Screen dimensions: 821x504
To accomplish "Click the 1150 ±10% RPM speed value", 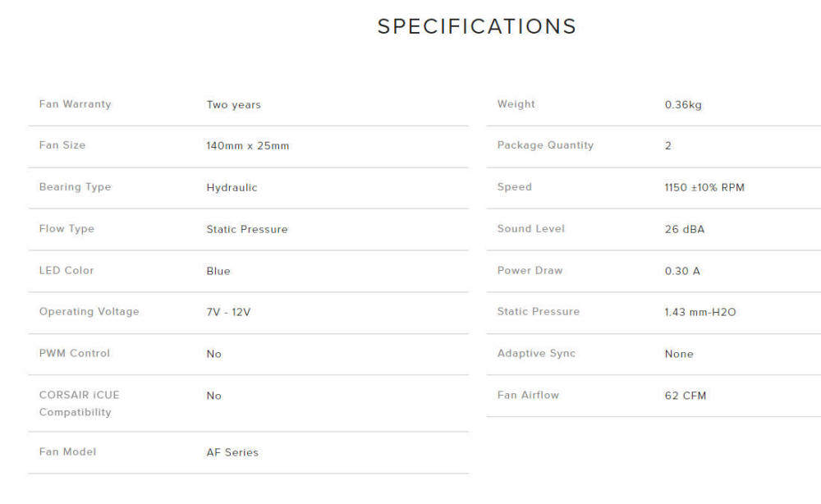I will pos(704,188).
